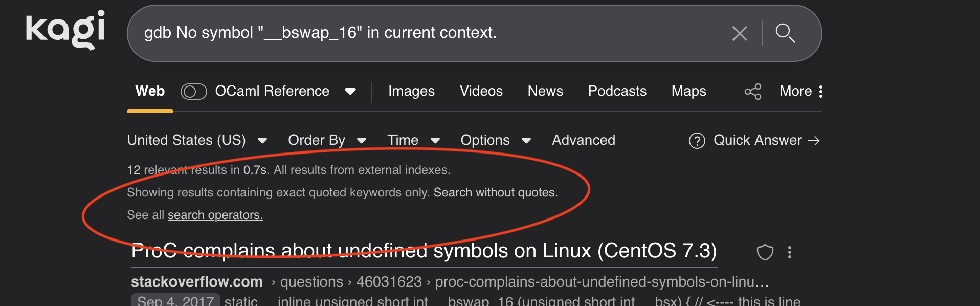Clear the search query with the X icon
980x306 pixels.
click(740, 34)
